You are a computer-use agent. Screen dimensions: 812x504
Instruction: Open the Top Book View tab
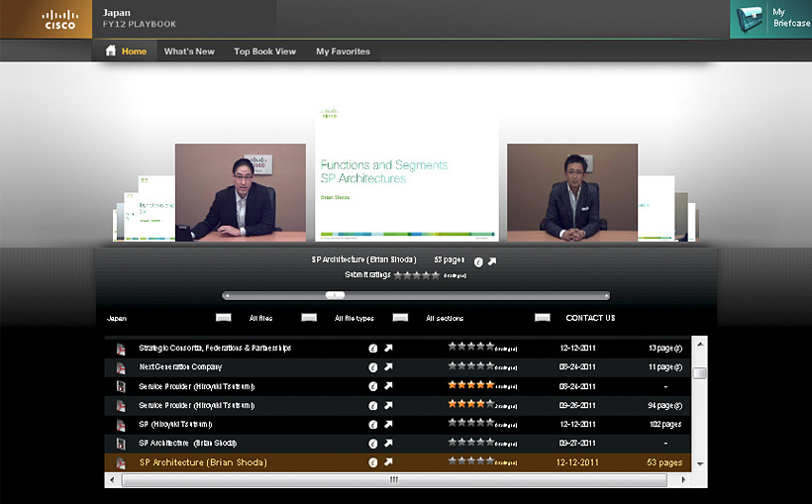pyautogui.click(x=264, y=51)
